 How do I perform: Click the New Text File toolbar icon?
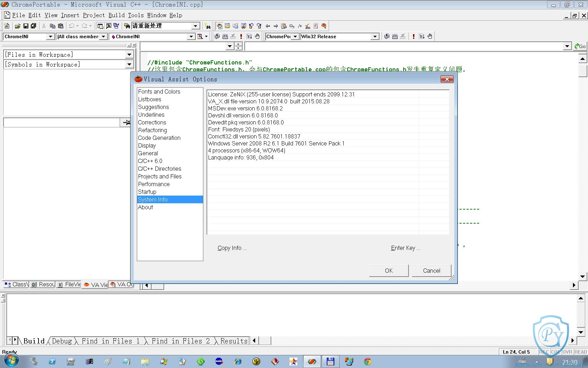[x=7, y=26]
